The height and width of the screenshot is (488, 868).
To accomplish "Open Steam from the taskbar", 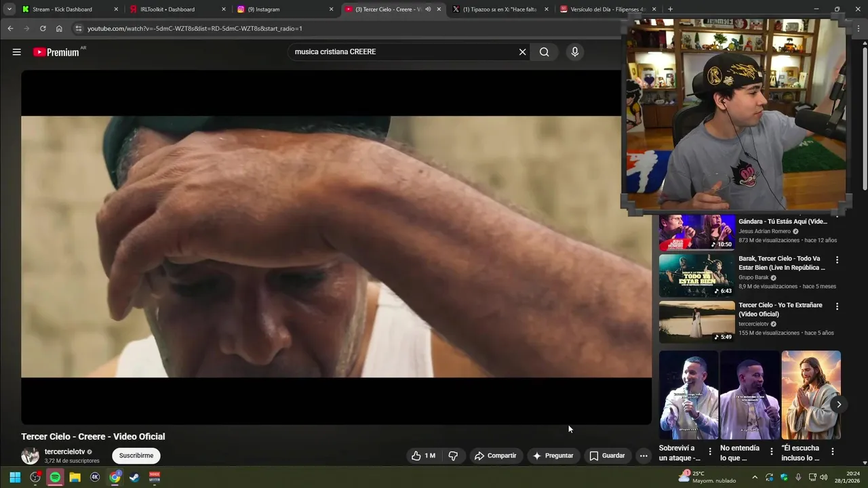I will (x=135, y=477).
